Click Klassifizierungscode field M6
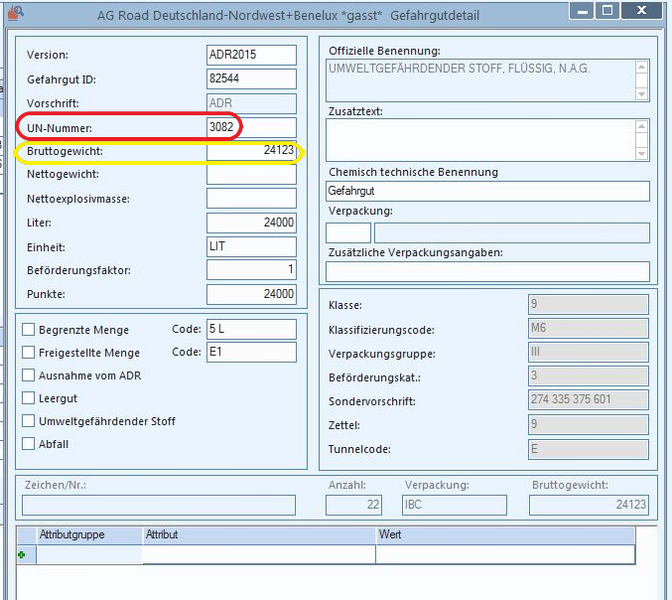 (x=588, y=329)
